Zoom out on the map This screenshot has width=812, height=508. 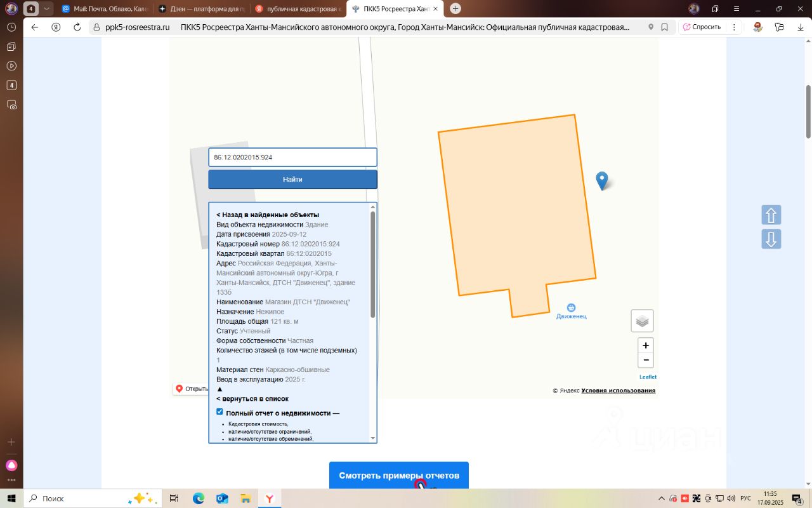click(x=646, y=360)
